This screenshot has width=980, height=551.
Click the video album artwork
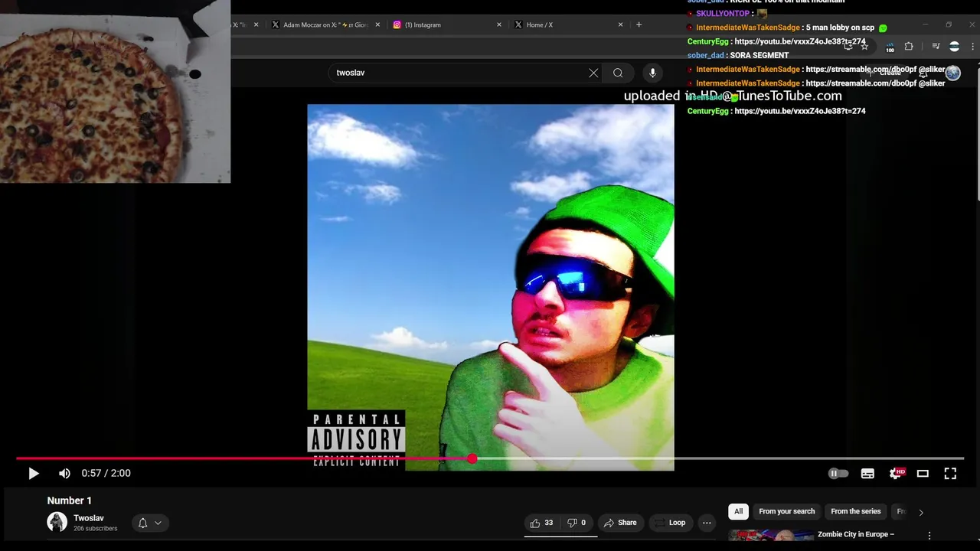(491, 287)
